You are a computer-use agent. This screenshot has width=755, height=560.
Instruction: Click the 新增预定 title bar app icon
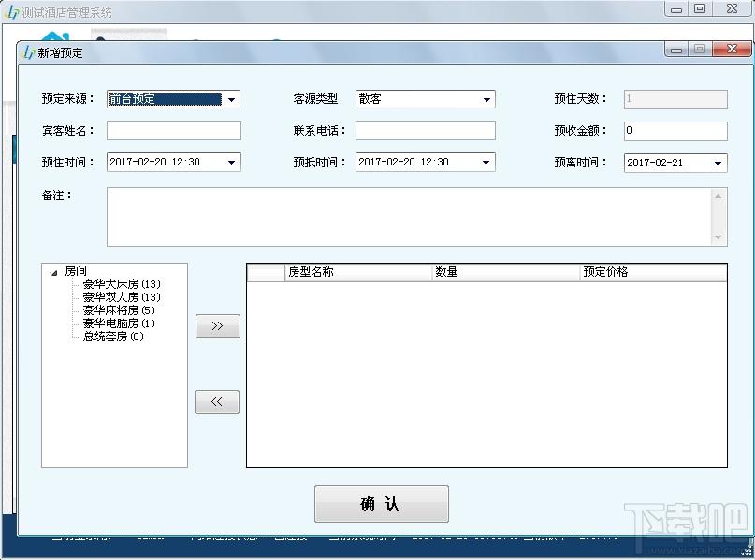[28, 52]
